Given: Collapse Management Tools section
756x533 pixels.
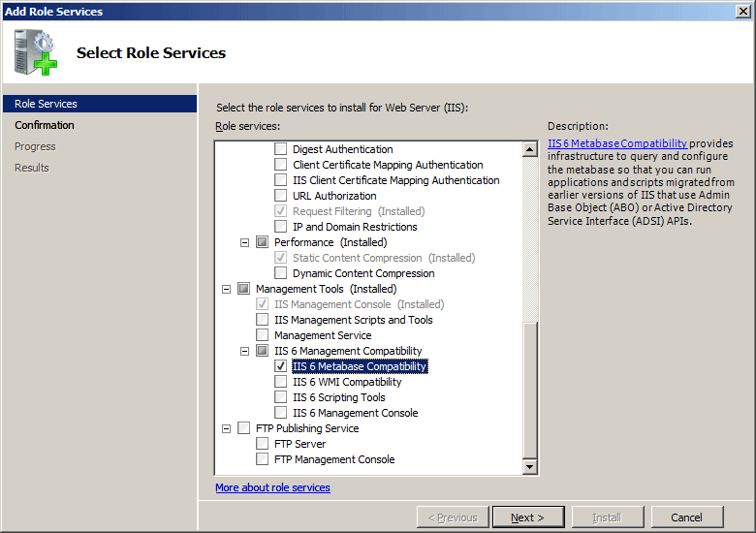Looking at the screenshot, I should click(226, 289).
